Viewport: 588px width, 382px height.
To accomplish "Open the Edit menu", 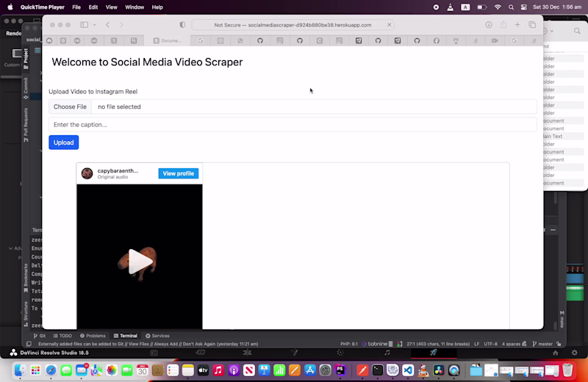I will coord(93,7).
